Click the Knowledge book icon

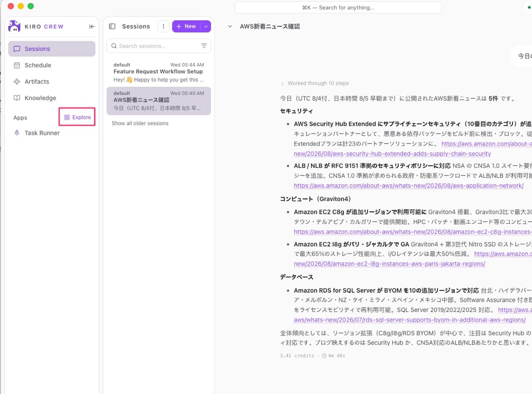(17, 98)
